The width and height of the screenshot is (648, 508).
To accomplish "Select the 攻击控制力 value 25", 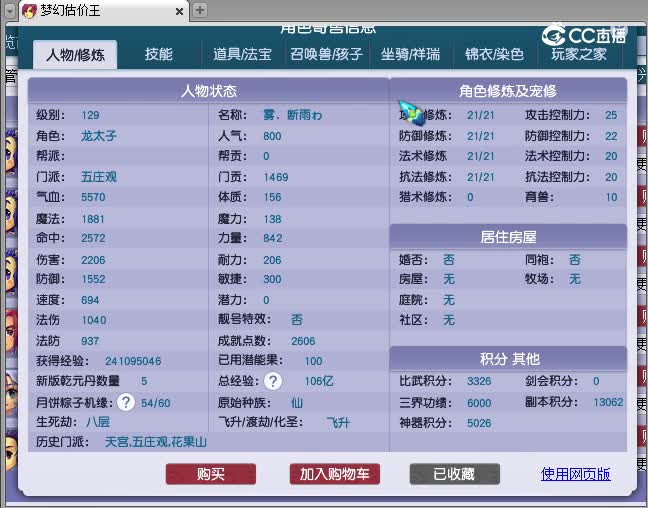I will [x=611, y=115].
